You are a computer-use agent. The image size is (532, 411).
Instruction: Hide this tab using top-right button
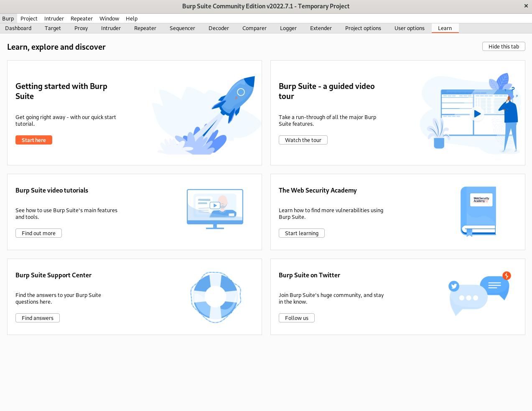pos(504,46)
